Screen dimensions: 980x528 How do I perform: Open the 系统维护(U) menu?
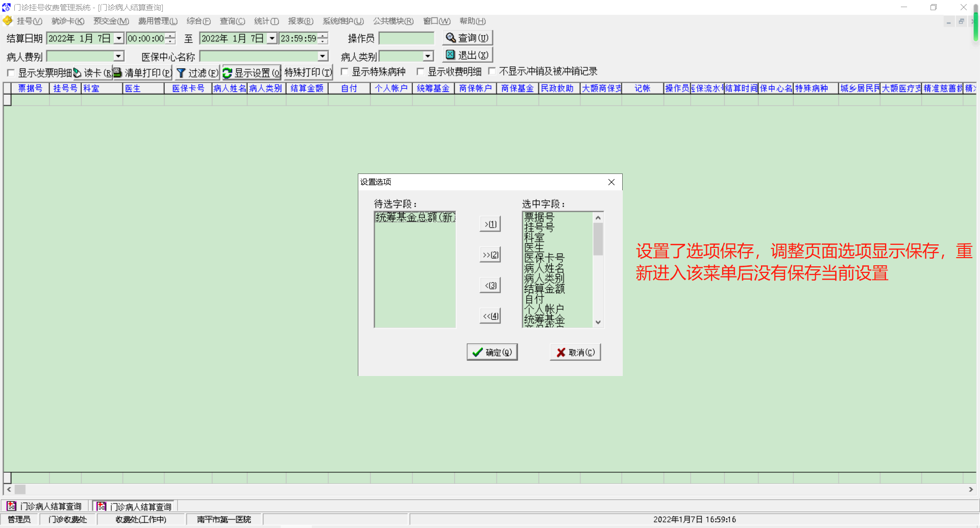tap(343, 21)
